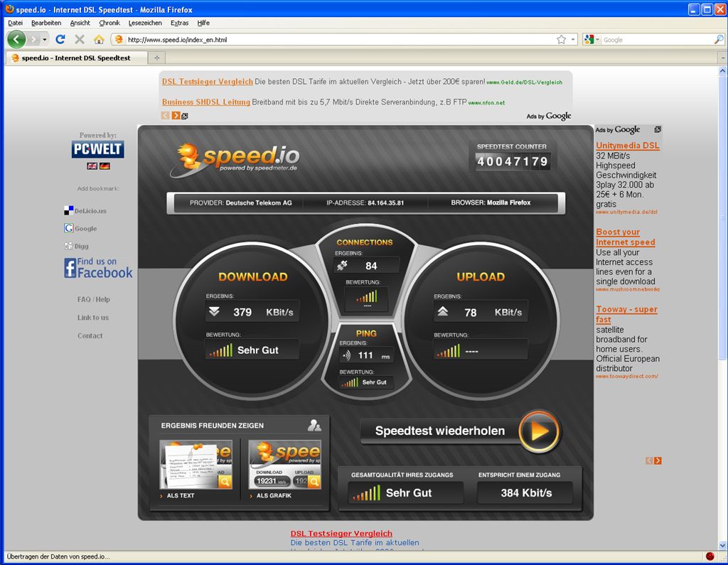Expand the address bar URL history dropdown
The image size is (728, 565).
(x=574, y=40)
